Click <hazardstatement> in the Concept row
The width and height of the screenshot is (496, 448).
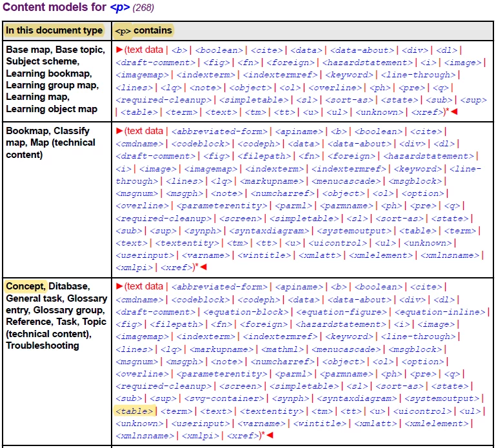pos(341,324)
